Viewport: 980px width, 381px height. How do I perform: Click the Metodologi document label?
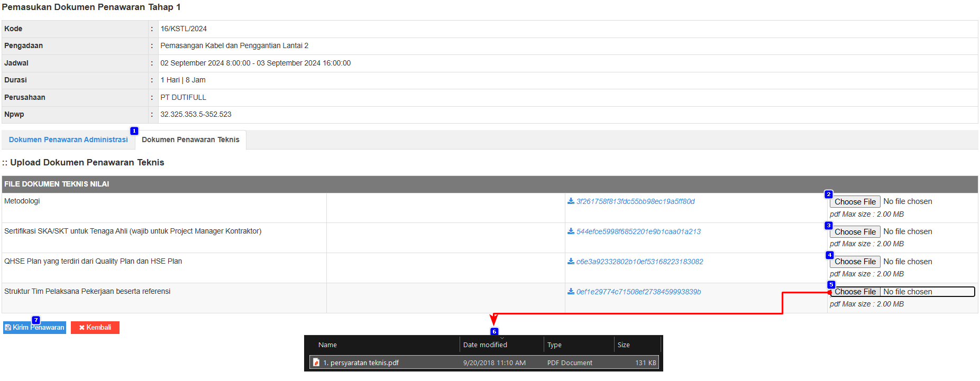pos(22,201)
